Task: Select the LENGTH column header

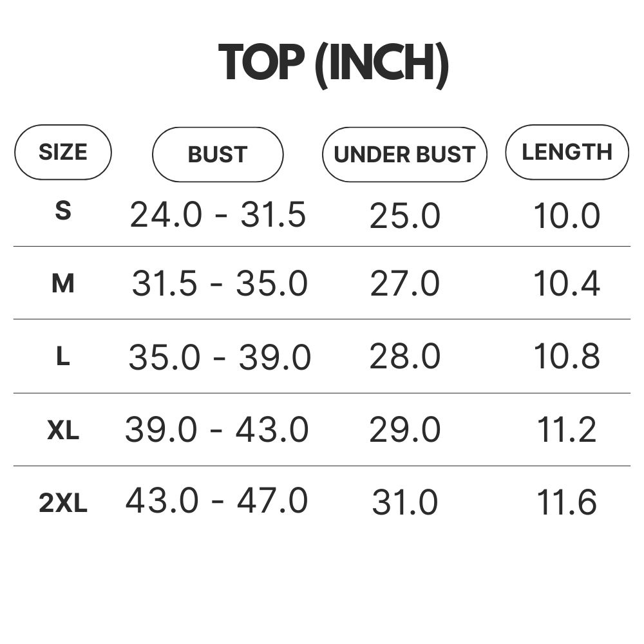Action: coord(567,153)
